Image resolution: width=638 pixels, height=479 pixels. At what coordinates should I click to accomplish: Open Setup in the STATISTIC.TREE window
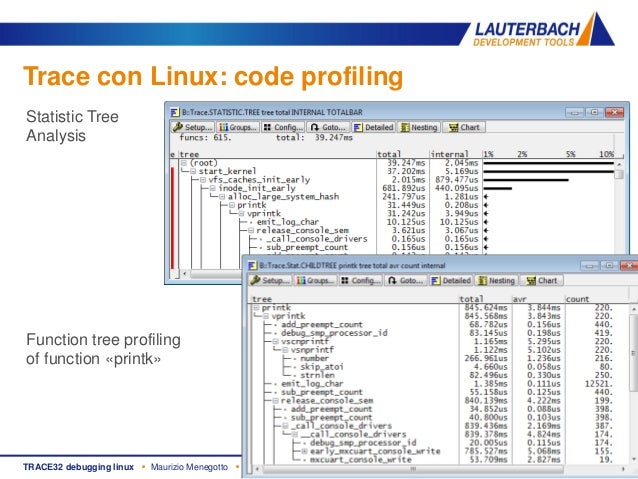[x=193, y=127]
